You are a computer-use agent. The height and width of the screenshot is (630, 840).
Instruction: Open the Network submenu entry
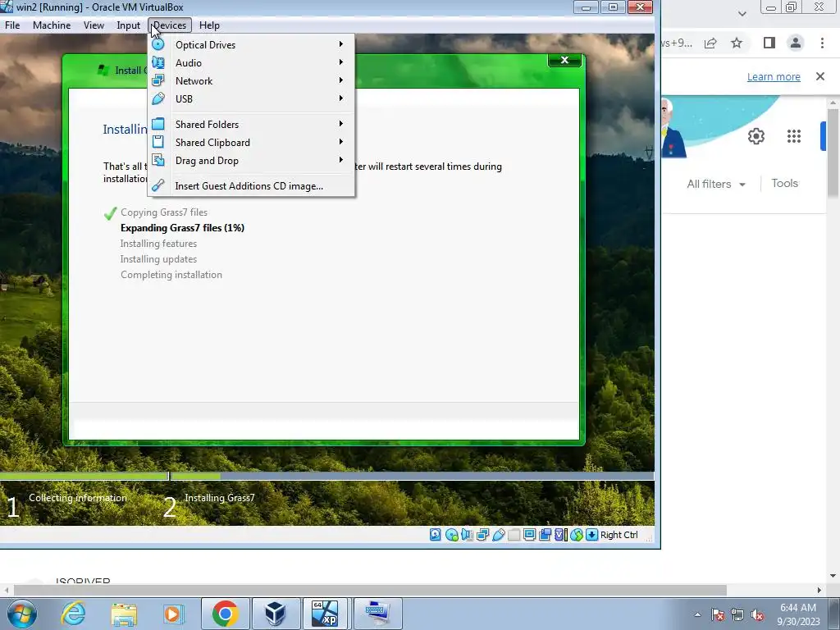coord(251,81)
